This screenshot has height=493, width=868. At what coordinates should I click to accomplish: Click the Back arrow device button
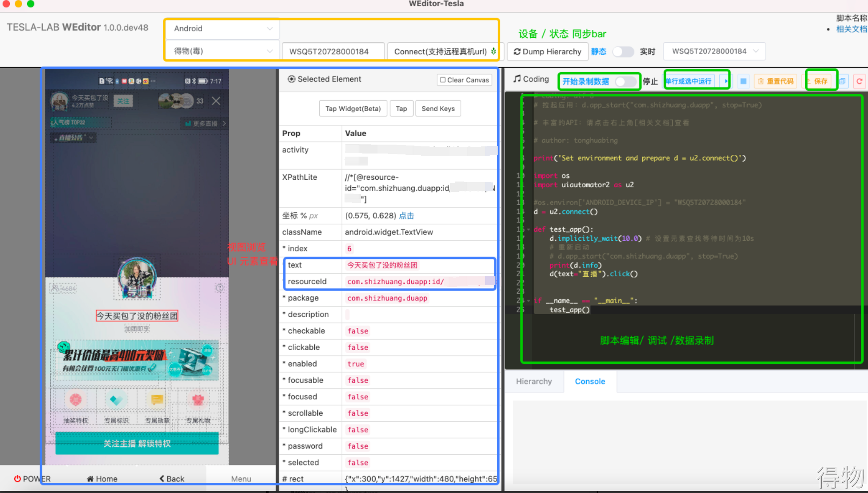172,479
